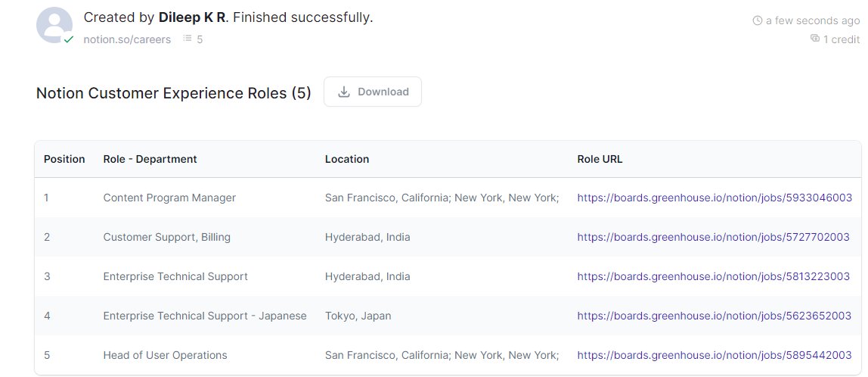Open the Customer Support, Billing job URL
Screen dimensions: 868x377
click(714, 237)
